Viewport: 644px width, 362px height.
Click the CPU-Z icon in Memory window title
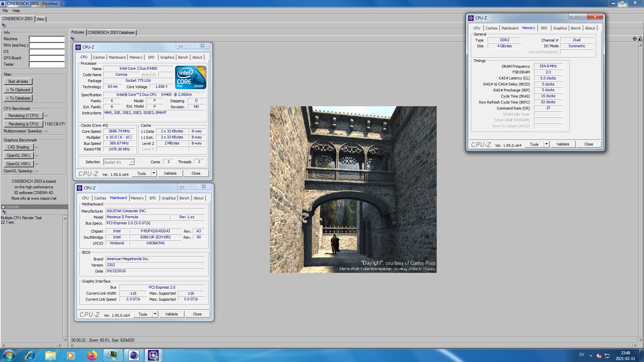tap(471, 18)
